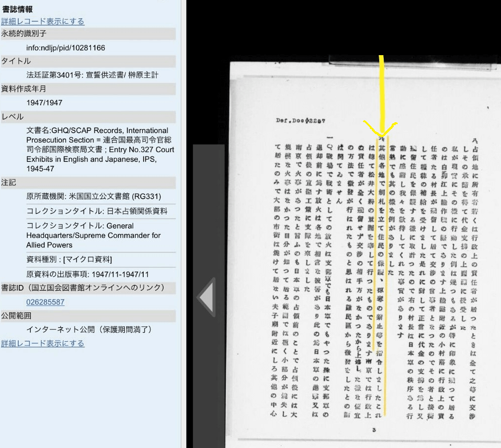Click the yellow arrowhead on the document
The height and width of the screenshot is (448, 501).
click(x=381, y=130)
